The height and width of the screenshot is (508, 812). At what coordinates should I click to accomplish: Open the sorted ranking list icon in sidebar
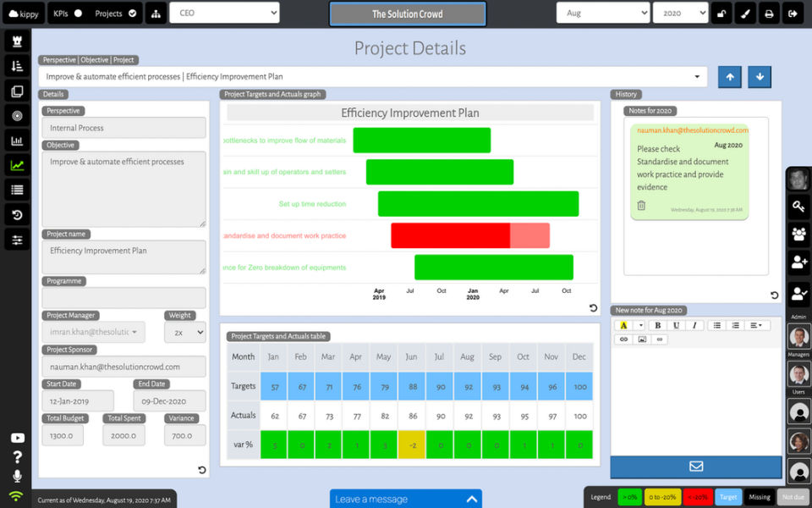coord(17,66)
